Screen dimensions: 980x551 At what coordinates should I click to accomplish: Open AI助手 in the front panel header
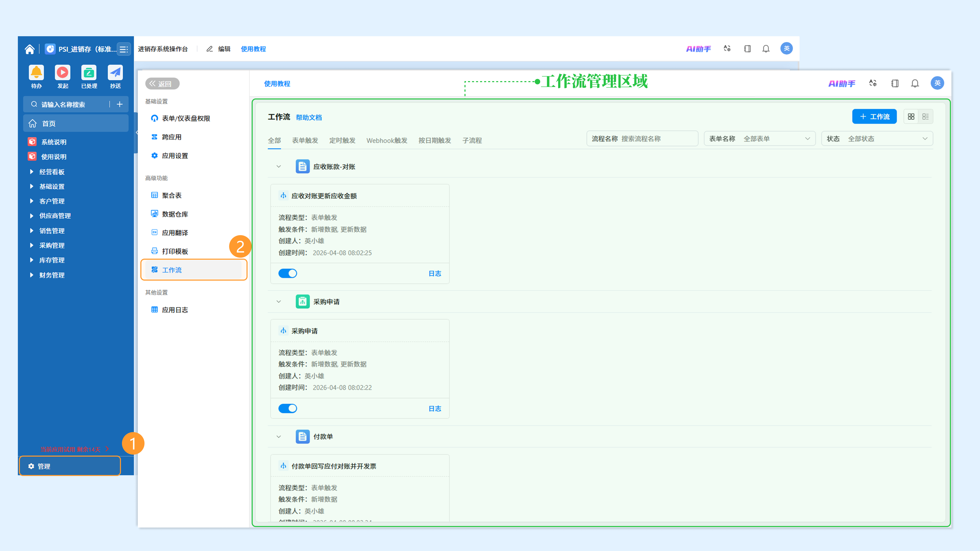click(841, 83)
